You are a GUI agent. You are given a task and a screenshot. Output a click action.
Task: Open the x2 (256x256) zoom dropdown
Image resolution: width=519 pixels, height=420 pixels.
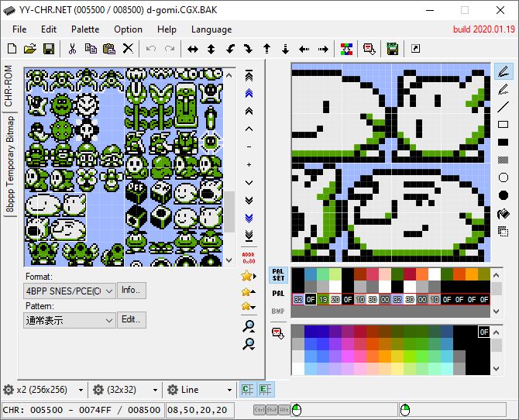43,390
